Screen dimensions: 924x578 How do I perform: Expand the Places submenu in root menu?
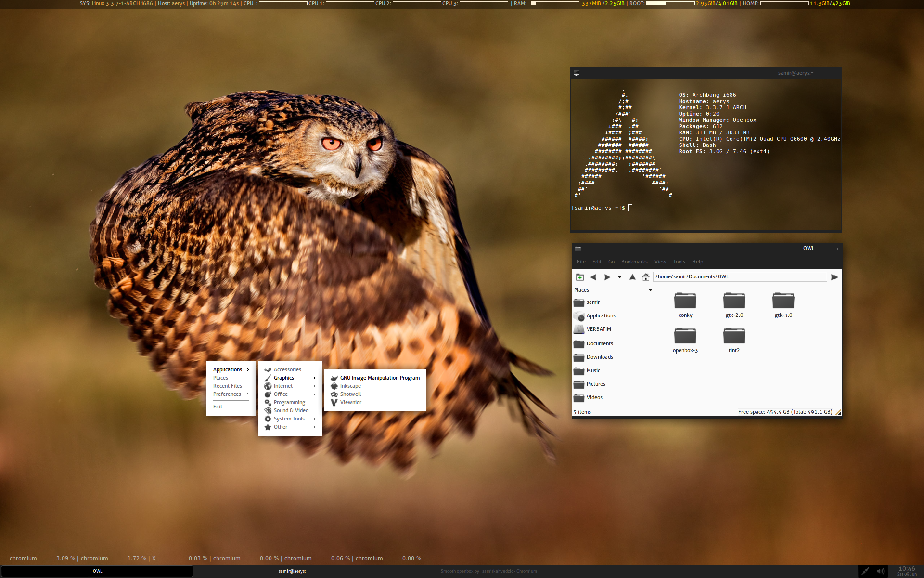pyautogui.click(x=231, y=378)
